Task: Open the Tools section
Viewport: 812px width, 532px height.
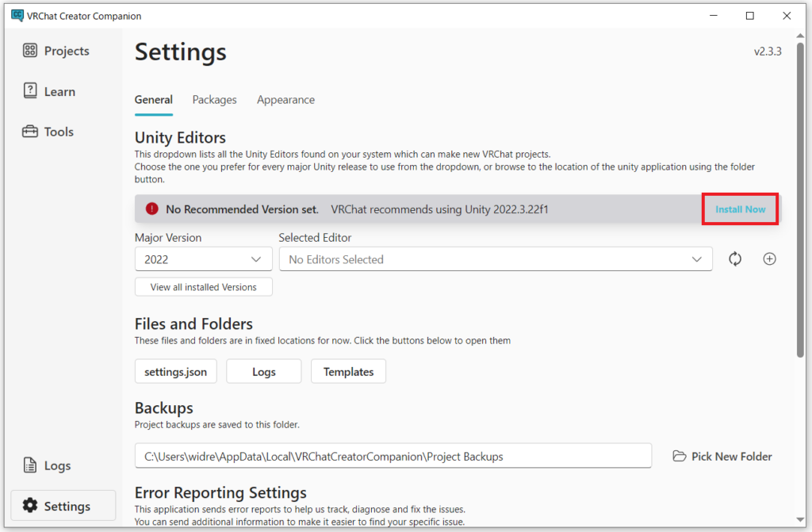Action: click(x=48, y=132)
